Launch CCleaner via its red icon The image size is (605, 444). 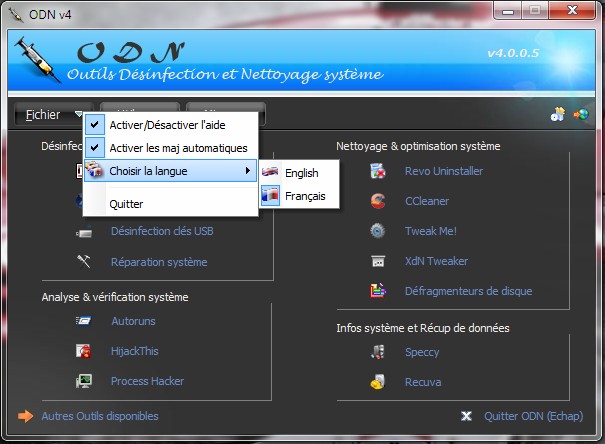coord(378,201)
